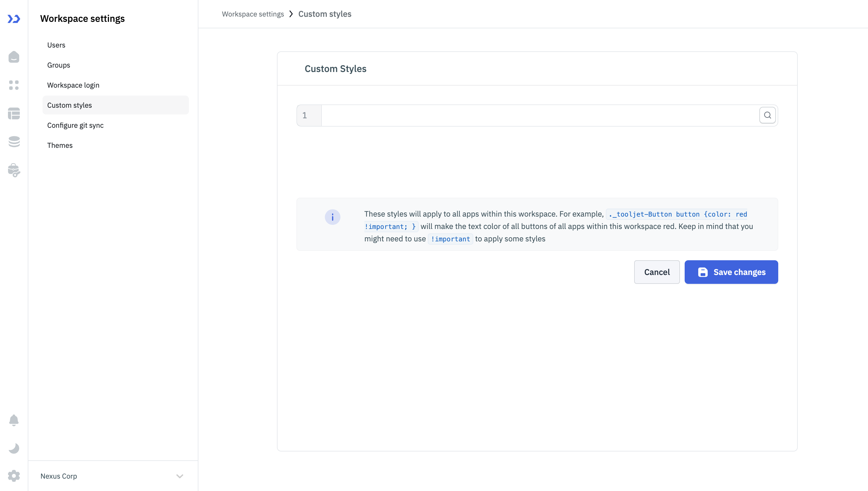Click the Cancel button
Image resolution: width=868 pixels, height=491 pixels.
[657, 272]
